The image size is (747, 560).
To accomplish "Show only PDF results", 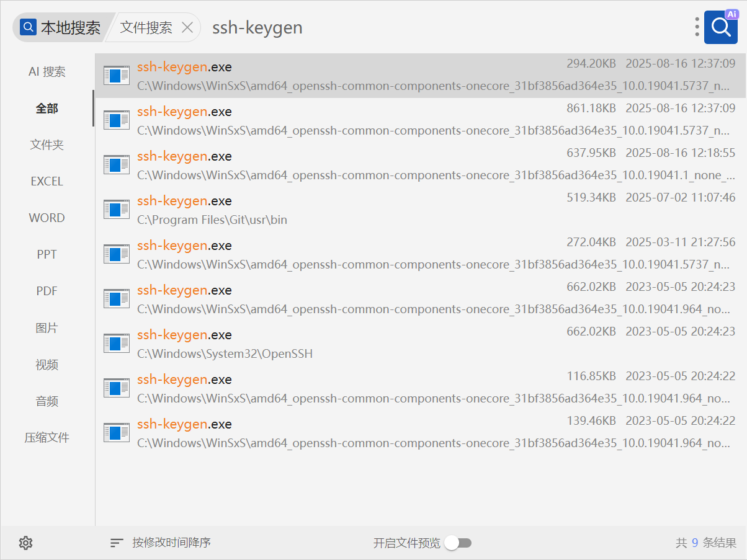I will (47, 291).
